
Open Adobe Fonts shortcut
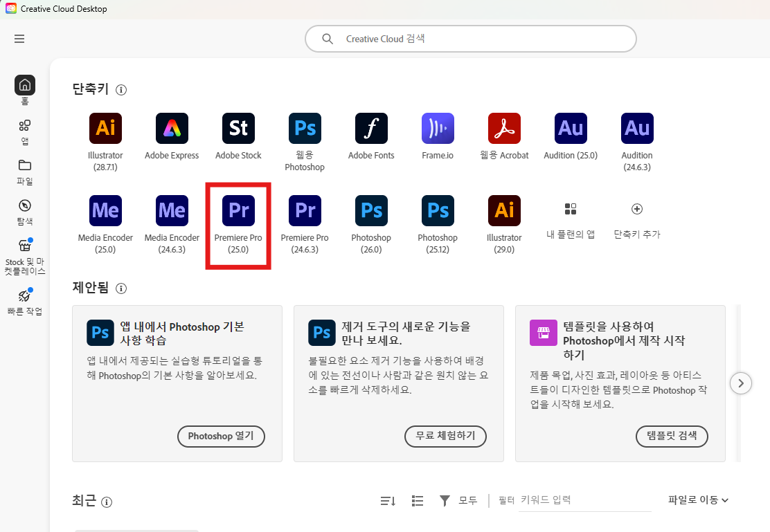371,129
